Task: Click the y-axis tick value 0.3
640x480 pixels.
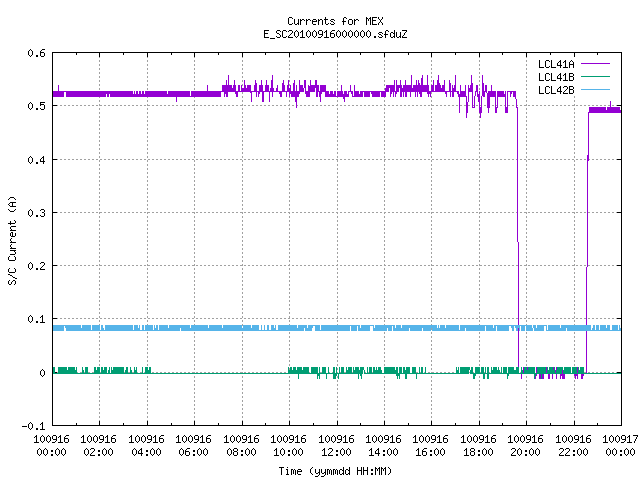Action: pos(36,213)
